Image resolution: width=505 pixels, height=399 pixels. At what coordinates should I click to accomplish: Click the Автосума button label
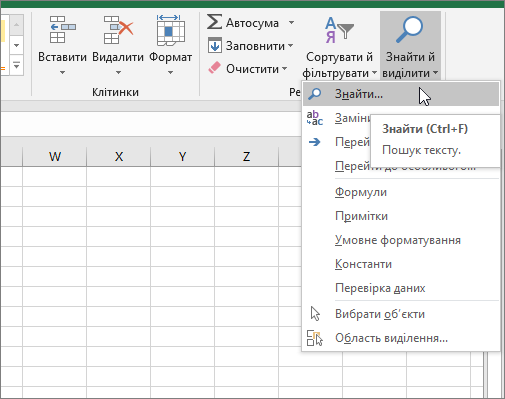252,23
